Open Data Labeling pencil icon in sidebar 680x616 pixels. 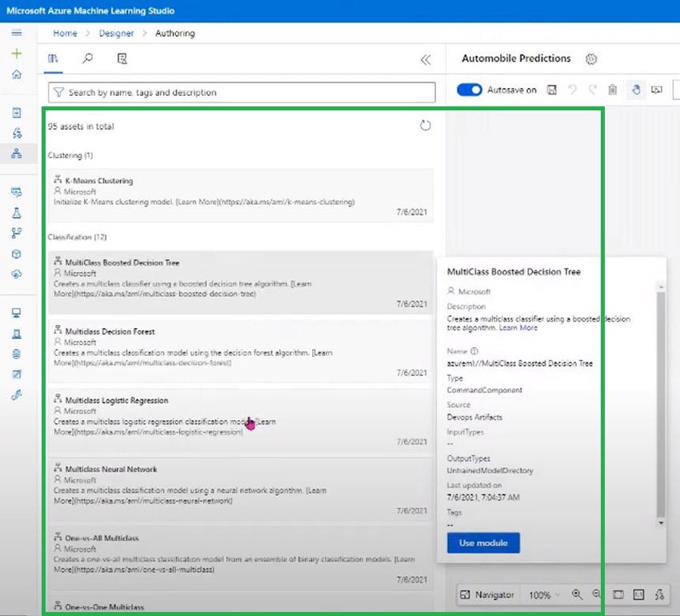click(x=17, y=374)
